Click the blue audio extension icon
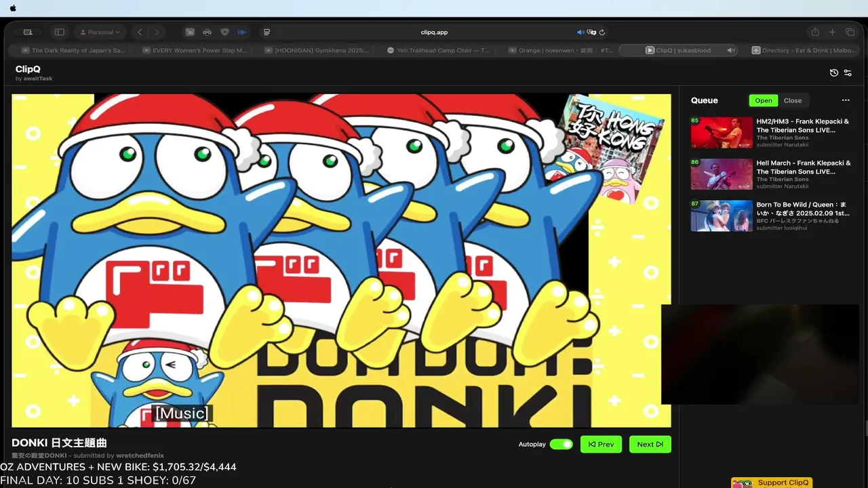The image size is (868, 488). (242, 32)
